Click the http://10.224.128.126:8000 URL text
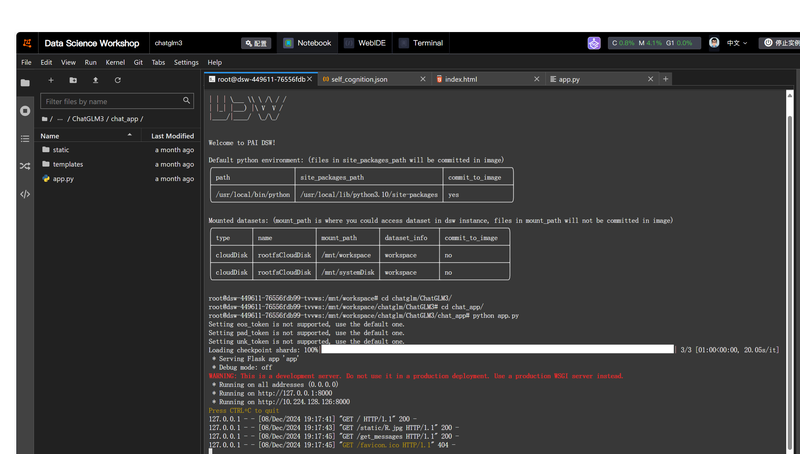The height and width of the screenshot is (454, 800). click(x=304, y=401)
